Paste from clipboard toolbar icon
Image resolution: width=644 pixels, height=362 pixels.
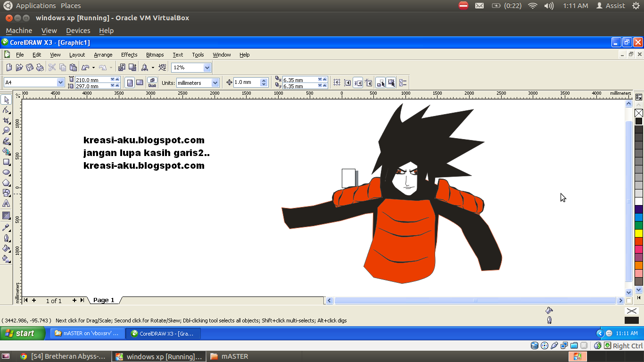click(73, 67)
